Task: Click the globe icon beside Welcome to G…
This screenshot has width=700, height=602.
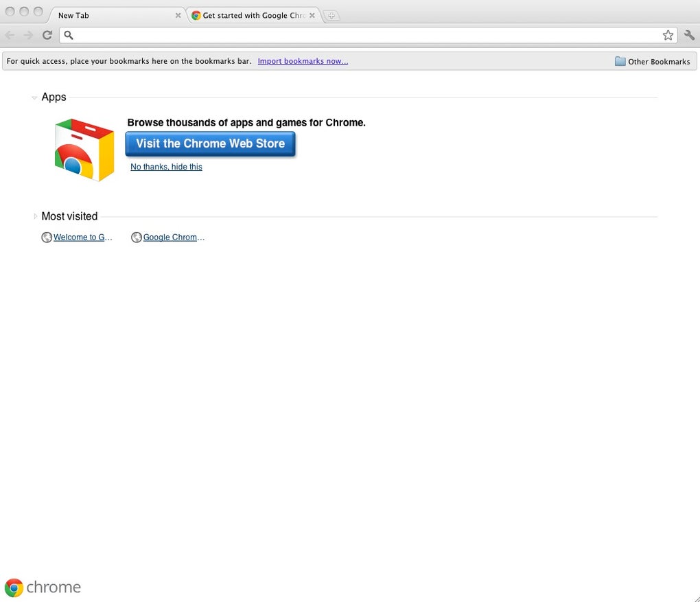Action: pos(47,237)
